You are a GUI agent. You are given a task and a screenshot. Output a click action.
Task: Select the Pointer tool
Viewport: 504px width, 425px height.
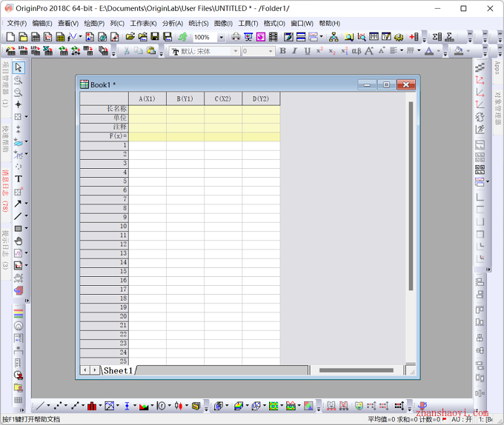[x=19, y=67]
